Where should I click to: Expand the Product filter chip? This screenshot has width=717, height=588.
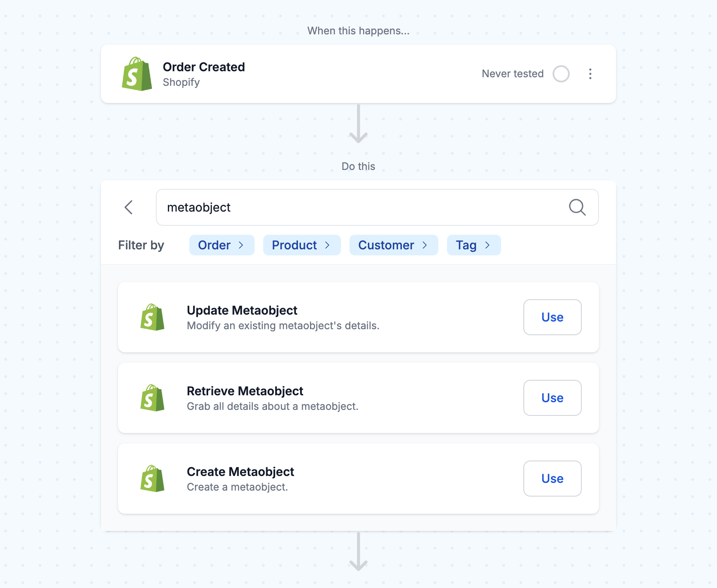coord(302,245)
